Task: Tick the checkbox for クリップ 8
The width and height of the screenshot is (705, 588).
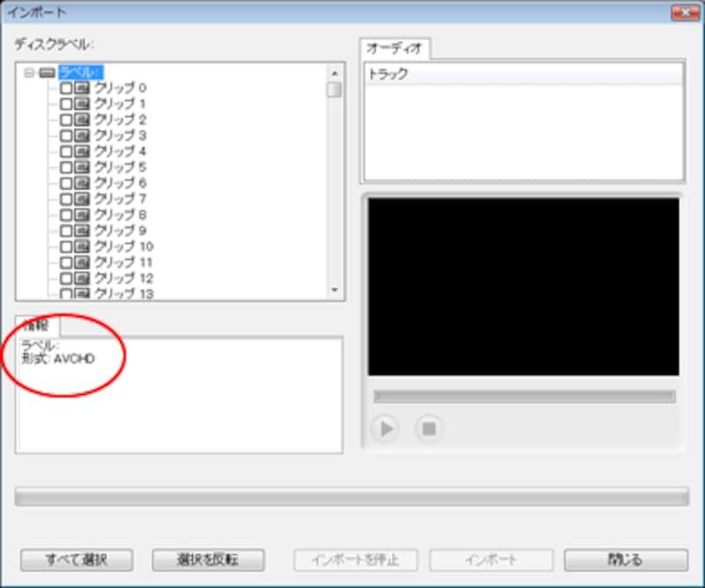Action: point(66,214)
